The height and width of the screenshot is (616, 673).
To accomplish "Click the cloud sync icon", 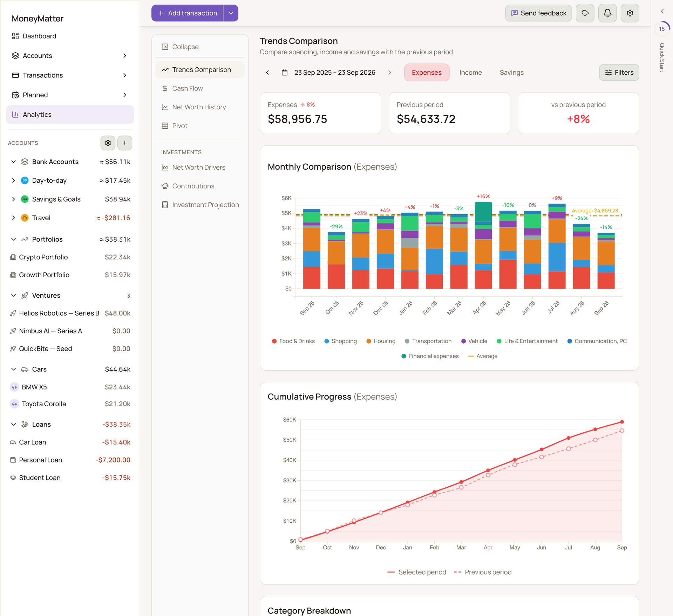I will tap(585, 13).
